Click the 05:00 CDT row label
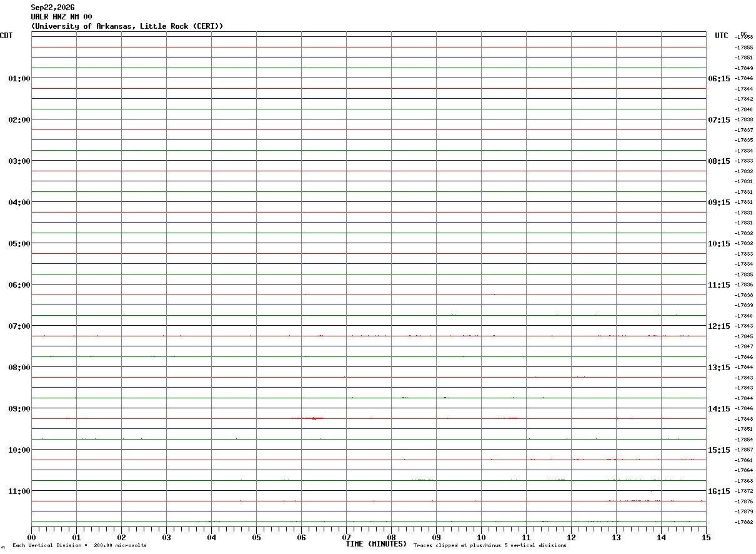This screenshot has height=554, width=756. [19, 244]
